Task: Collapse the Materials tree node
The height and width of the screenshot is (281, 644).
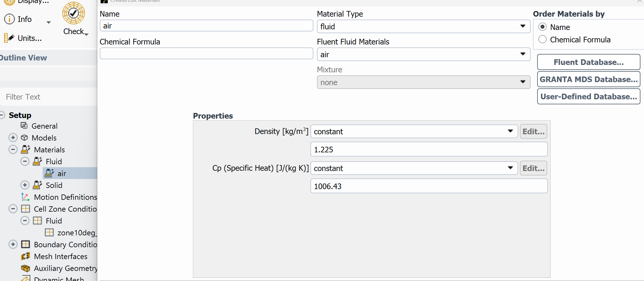Action: click(x=13, y=149)
